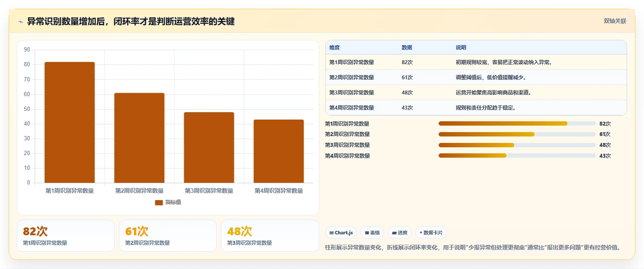Click the 数据卡片 tag chip
Viewport: 644px width, 269px height.
coord(431,233)
